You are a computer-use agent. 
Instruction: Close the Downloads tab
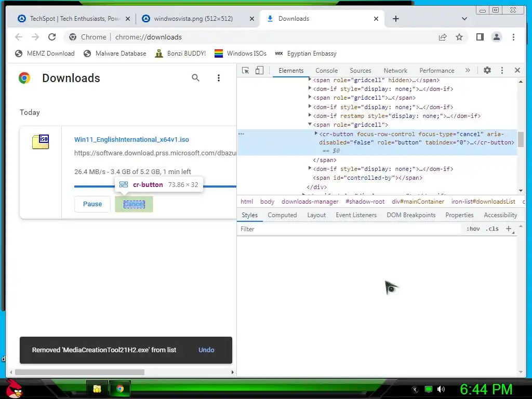[376, 19]
